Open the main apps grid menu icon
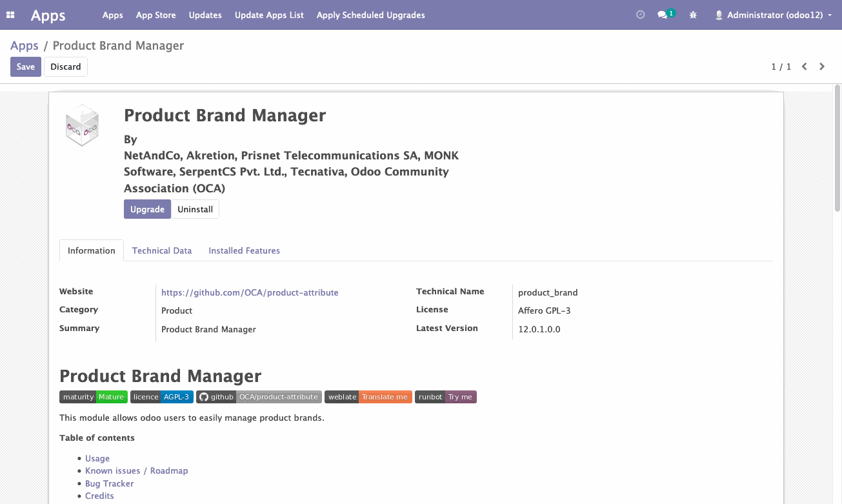The image size is (842, 504). [x=11, y=15]
